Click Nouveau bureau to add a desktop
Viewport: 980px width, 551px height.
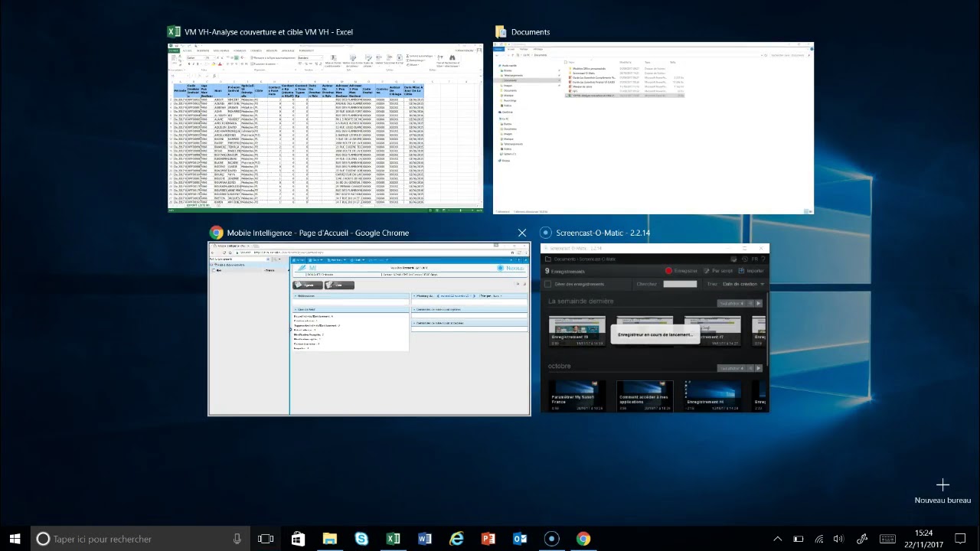tap(942, 491)
